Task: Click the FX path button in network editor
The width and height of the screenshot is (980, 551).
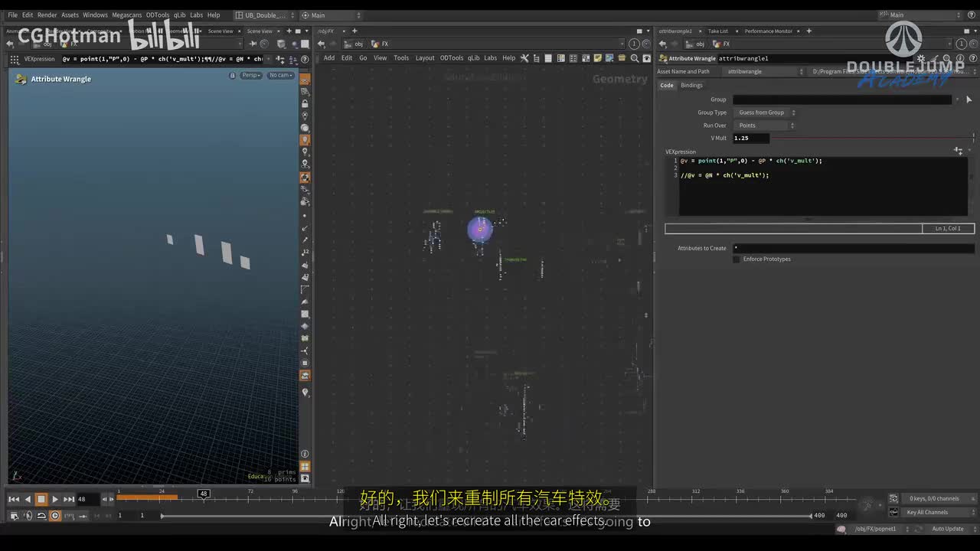Action: point(380,44)
